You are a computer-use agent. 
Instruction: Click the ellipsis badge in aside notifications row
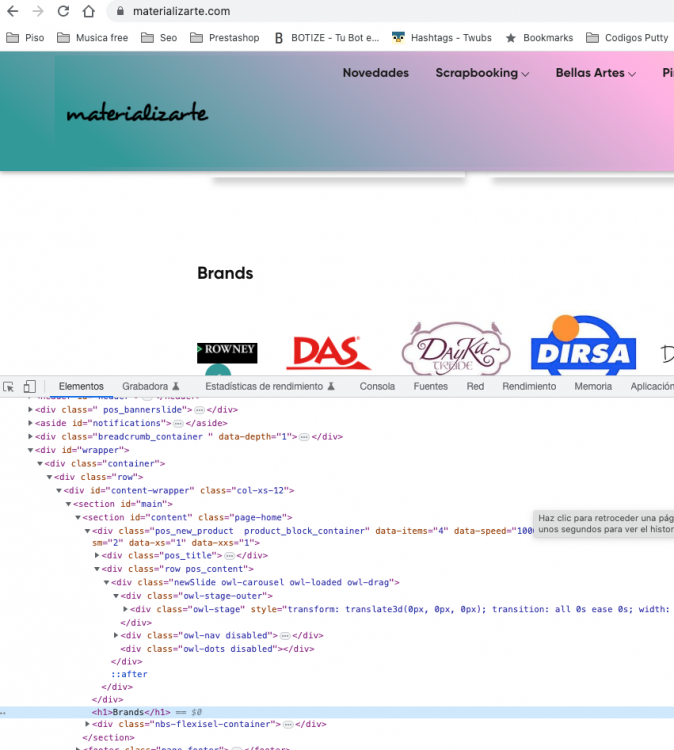[178, 424]
